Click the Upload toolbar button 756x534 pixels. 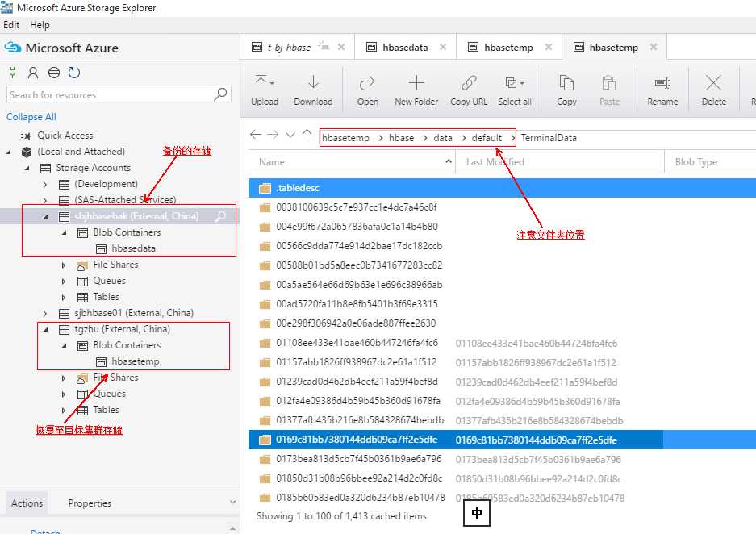(264, 90)
